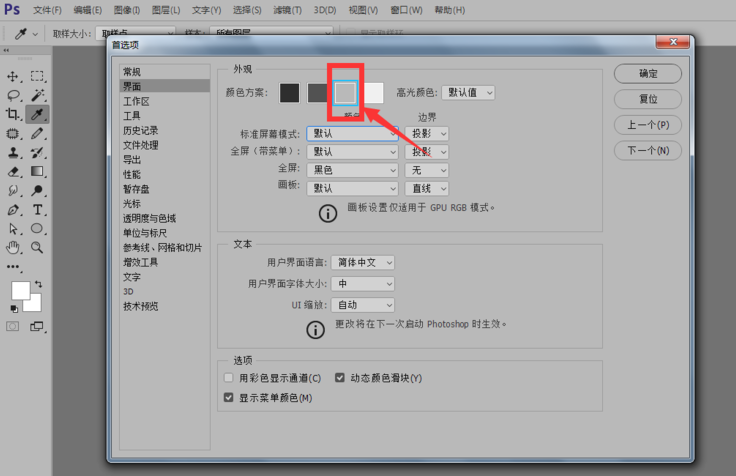Viewport: 736px width, 476px height.
Task: Change screen mode icon in toolbox
Action: (37, 326)
